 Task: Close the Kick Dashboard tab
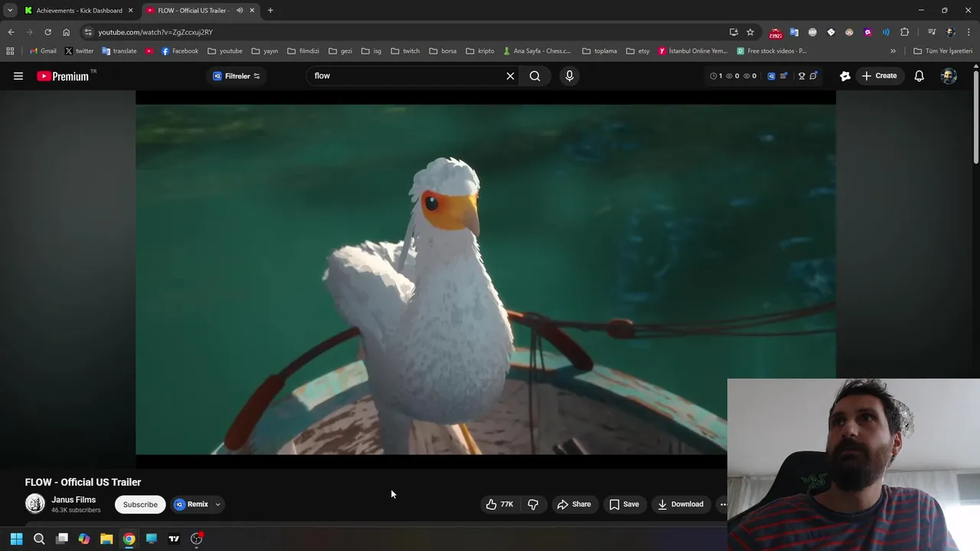pyautogui.click(x=130, y=11)
